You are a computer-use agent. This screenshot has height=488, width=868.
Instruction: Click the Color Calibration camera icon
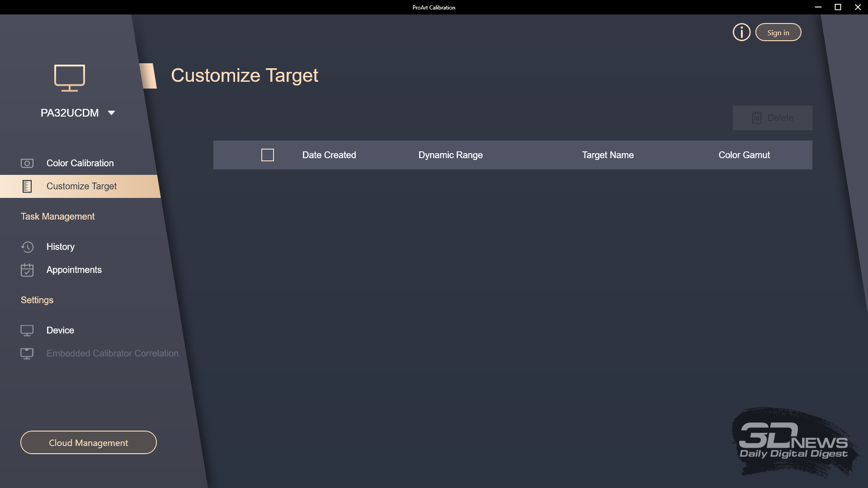point(27,163)
